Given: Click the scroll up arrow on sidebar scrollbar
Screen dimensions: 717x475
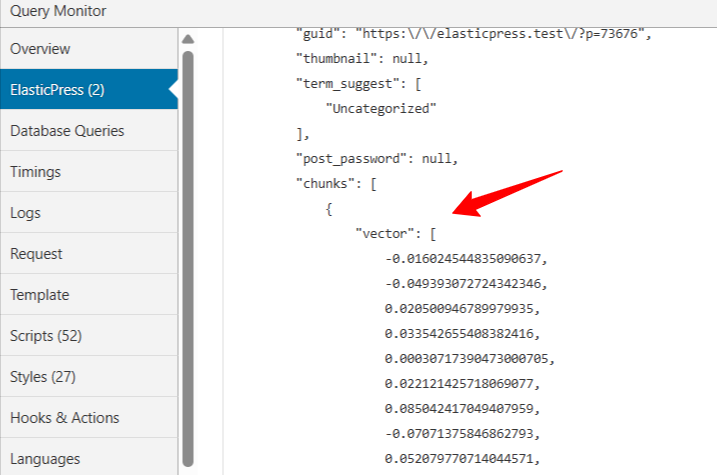Looking at the screenshot, I should tap(187, 39).
